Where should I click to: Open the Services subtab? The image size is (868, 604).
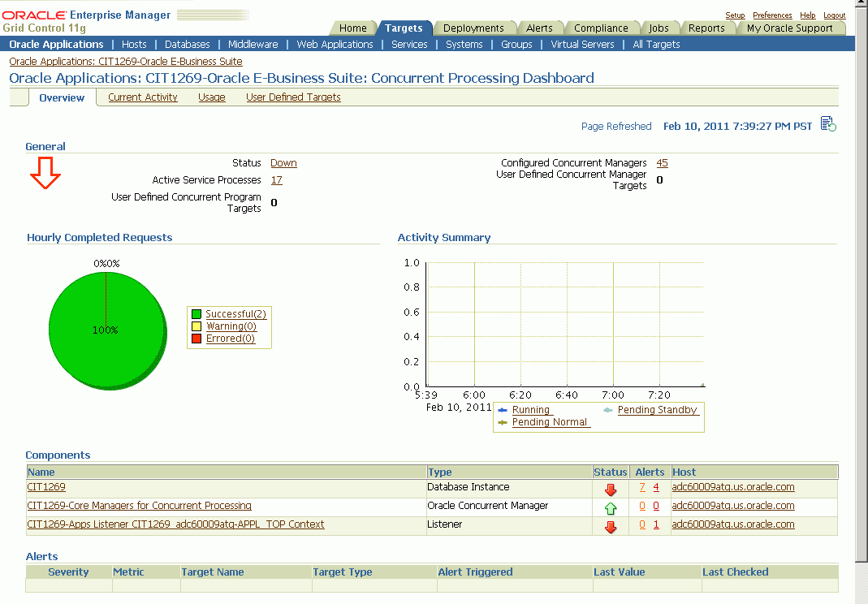(410, 45)
